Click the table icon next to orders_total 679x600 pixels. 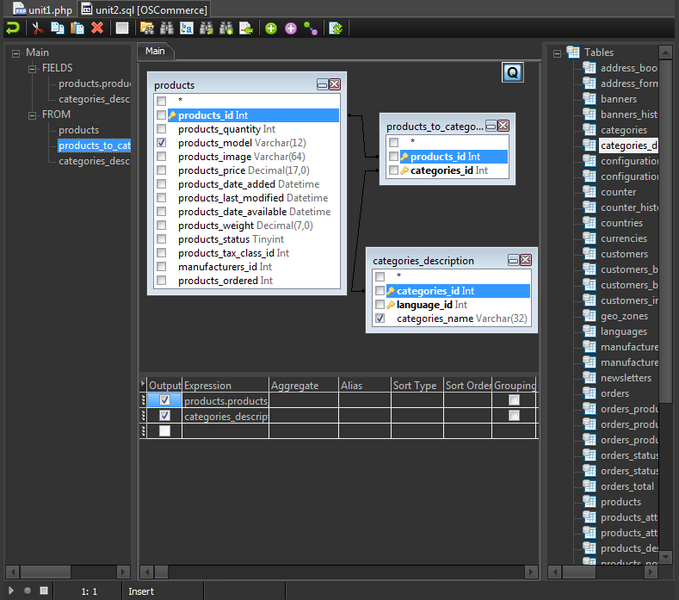(x=589, y=486)
